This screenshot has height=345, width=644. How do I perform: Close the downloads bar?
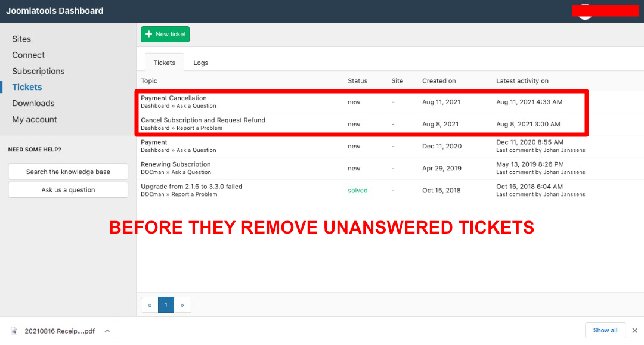coord(635,330)
